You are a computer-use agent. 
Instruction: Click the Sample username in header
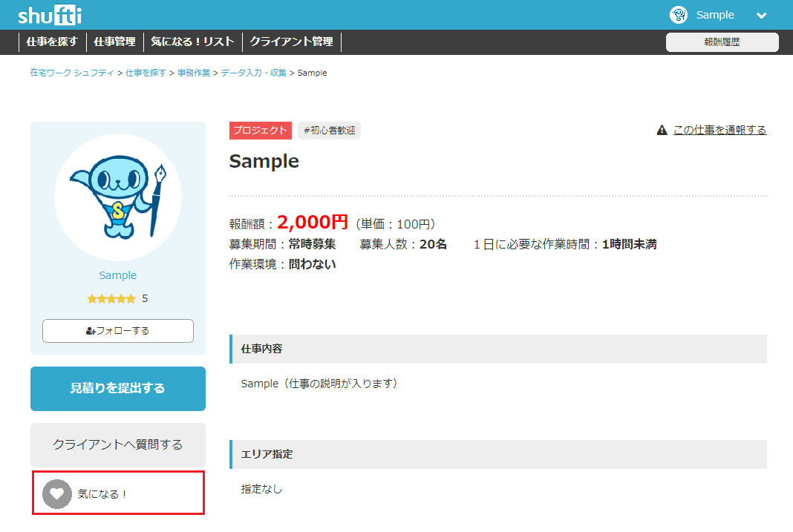coord(714,15)
